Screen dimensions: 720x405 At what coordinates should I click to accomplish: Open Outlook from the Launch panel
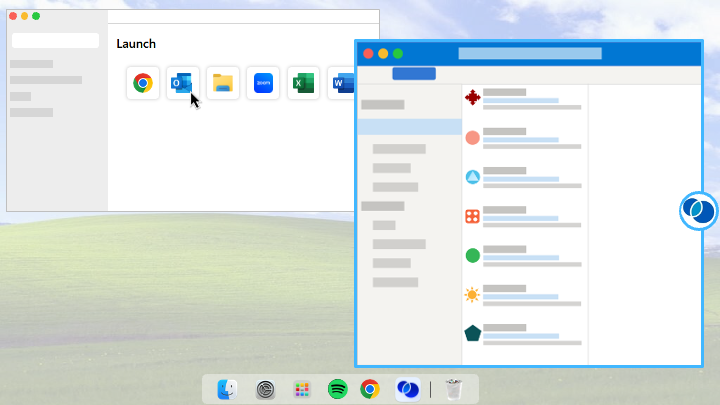(x=183, y=83)
